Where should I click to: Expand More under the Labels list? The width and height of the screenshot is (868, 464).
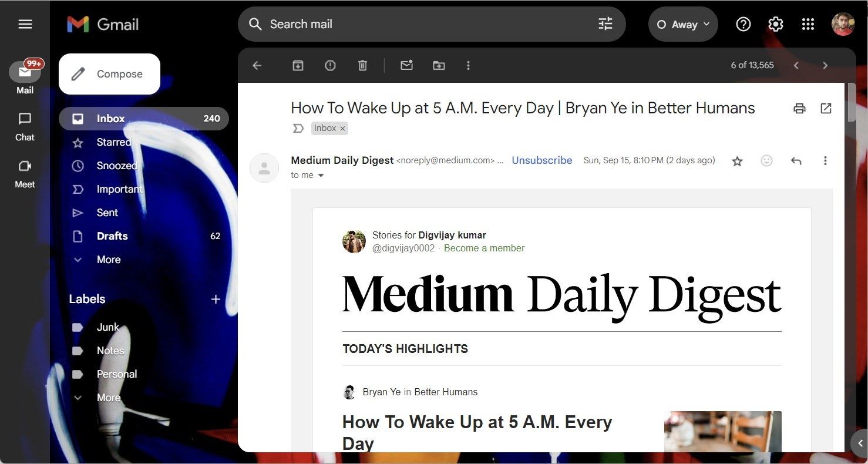pyautogui.click(x=109, y=398)
